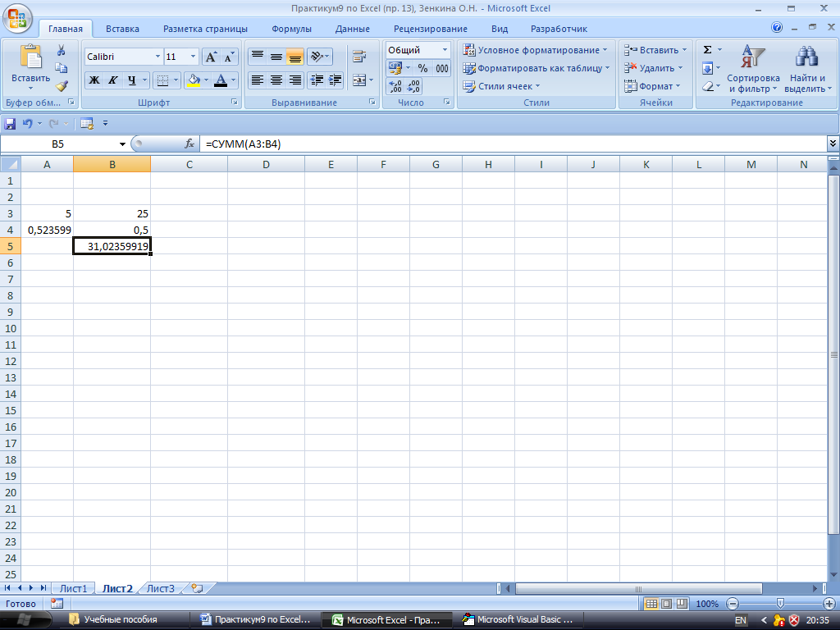Screen dimensions: 840x630
Task: Switch to the Вставка ribbon tab
Action: [x=122, y=29]
